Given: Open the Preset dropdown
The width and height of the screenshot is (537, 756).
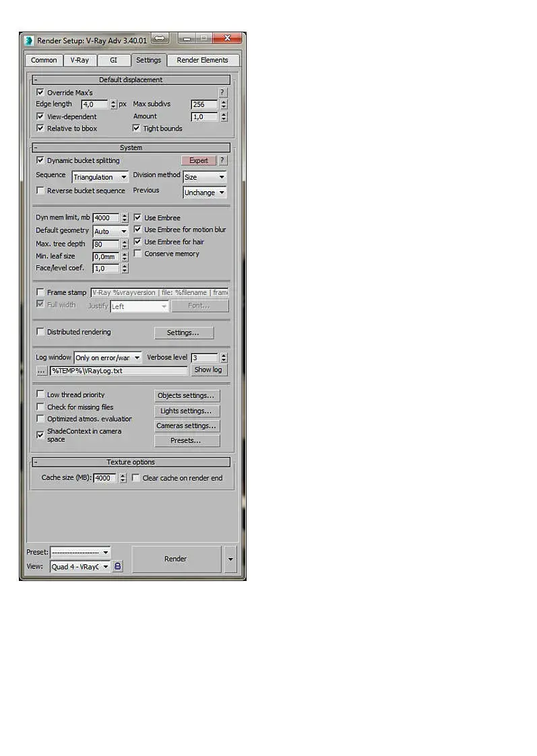Looking at the screenshot, I should click(81, 552).
